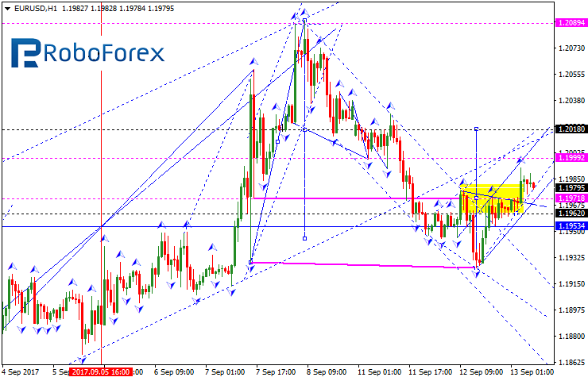Select the square anchor at the bottom of the dashed vertical line
The image size is (588, 381).
[304, 238]
